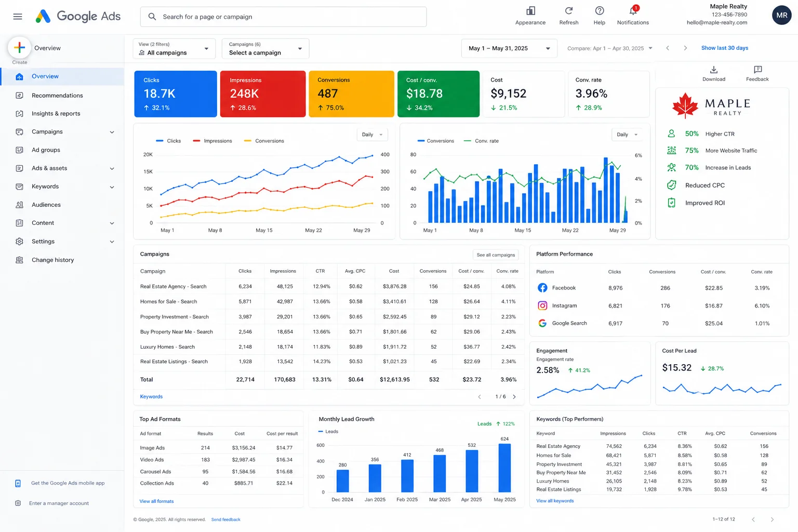Click the Change history sidebar icon

tap(19, 260)
